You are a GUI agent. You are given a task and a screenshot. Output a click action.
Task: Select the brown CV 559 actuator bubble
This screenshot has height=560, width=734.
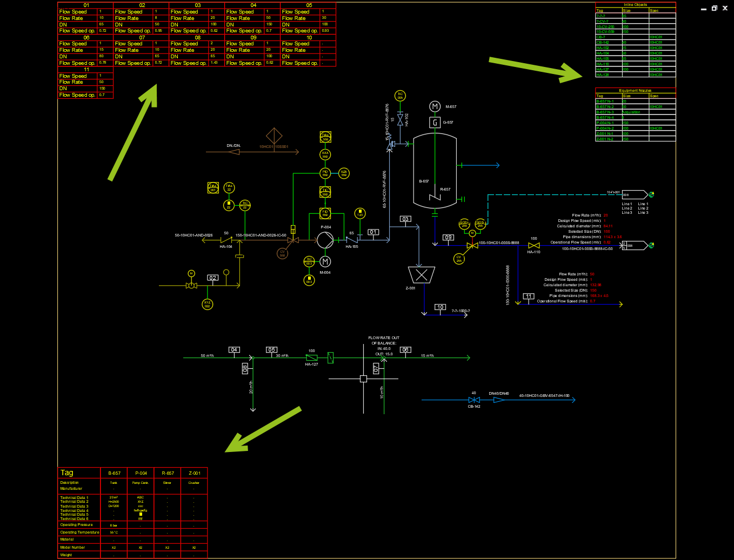(x=282, y=253)
